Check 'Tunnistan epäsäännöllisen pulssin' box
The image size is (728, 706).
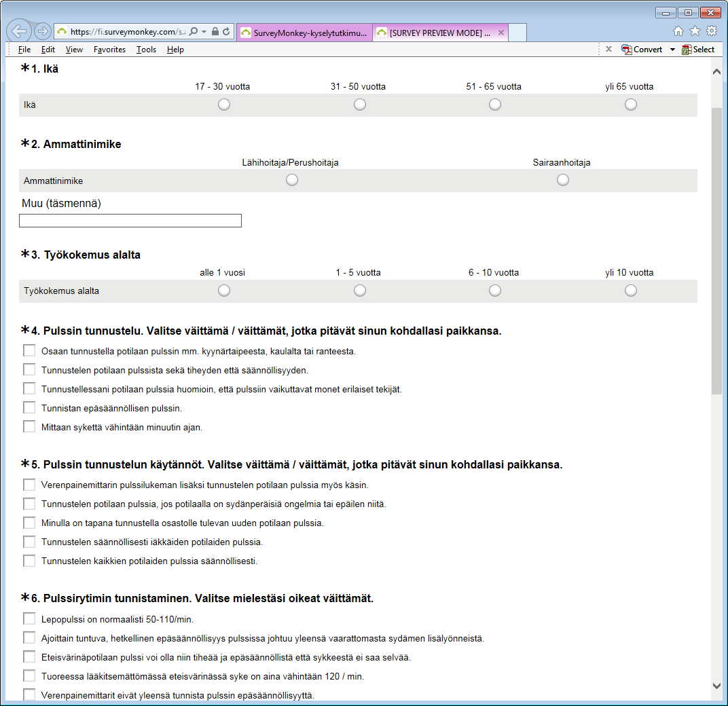29,407
